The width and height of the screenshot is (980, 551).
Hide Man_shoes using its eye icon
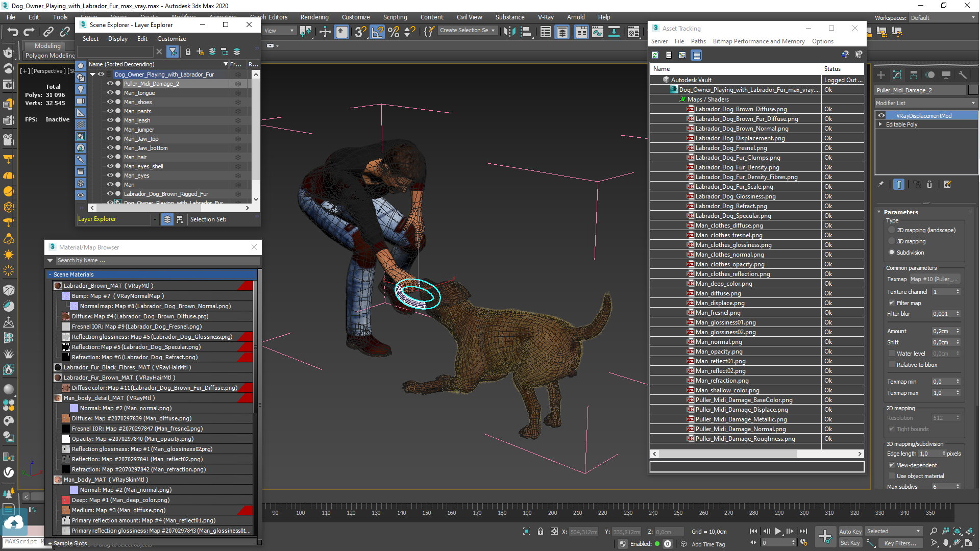pyautogui.click(x=110, y=102)
